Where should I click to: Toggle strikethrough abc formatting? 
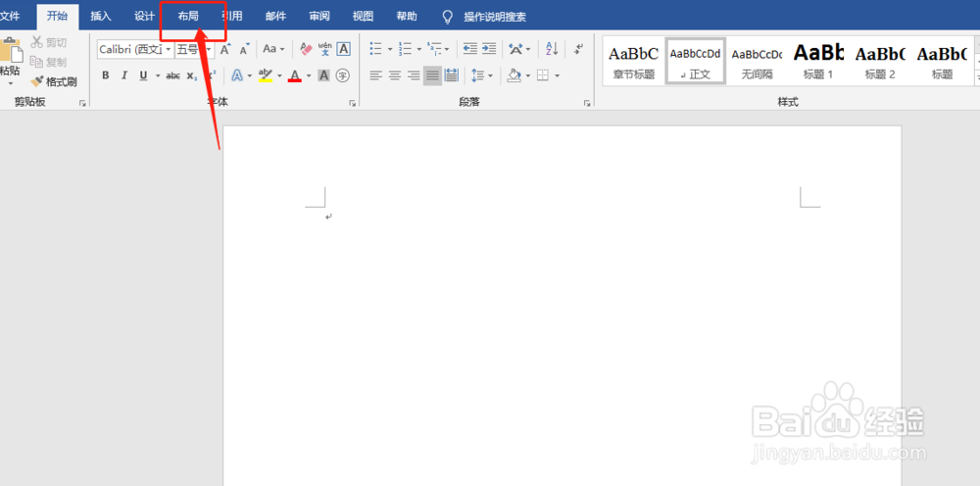coord(173,75)
